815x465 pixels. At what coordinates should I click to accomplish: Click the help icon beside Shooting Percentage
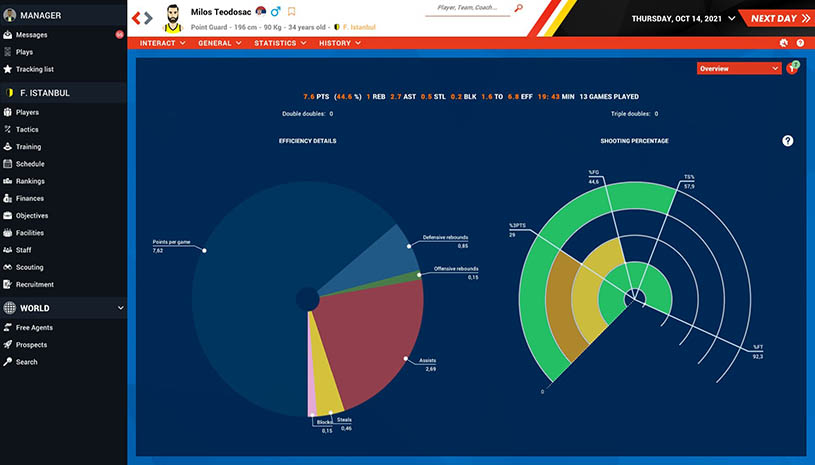point(787,141)
